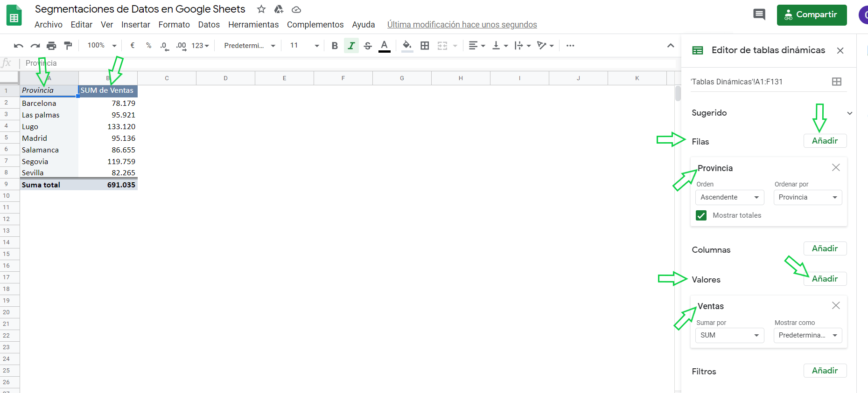The height and width of the screenshot is (393, 868).
Task: Print the spreadsheet using printer icon
Action: coord(51,46)
